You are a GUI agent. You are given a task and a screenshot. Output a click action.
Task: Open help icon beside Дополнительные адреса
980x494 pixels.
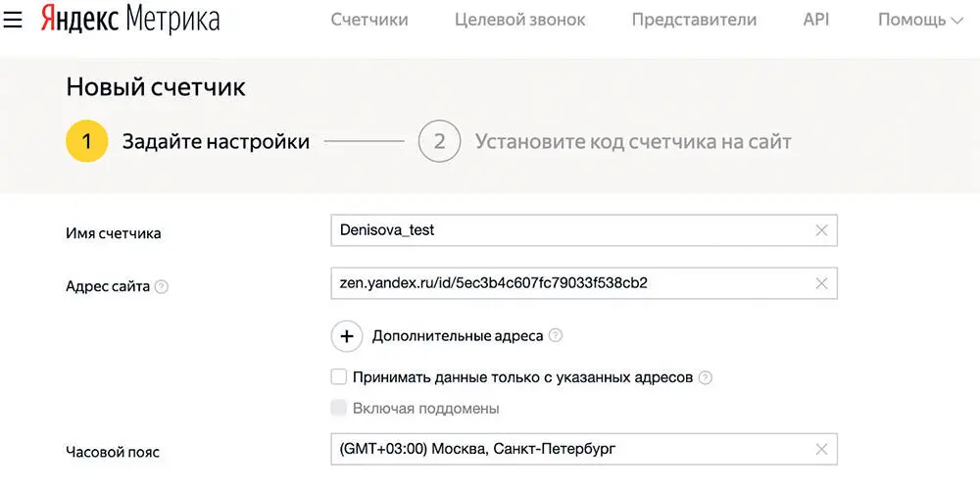tap(556, 335)
